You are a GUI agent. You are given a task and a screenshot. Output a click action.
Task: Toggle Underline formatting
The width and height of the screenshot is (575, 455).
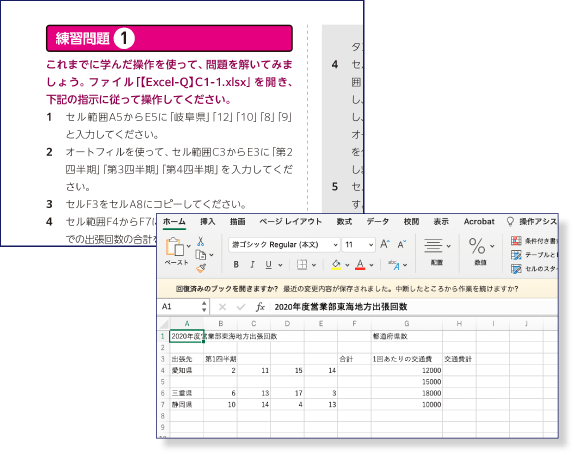268,264
